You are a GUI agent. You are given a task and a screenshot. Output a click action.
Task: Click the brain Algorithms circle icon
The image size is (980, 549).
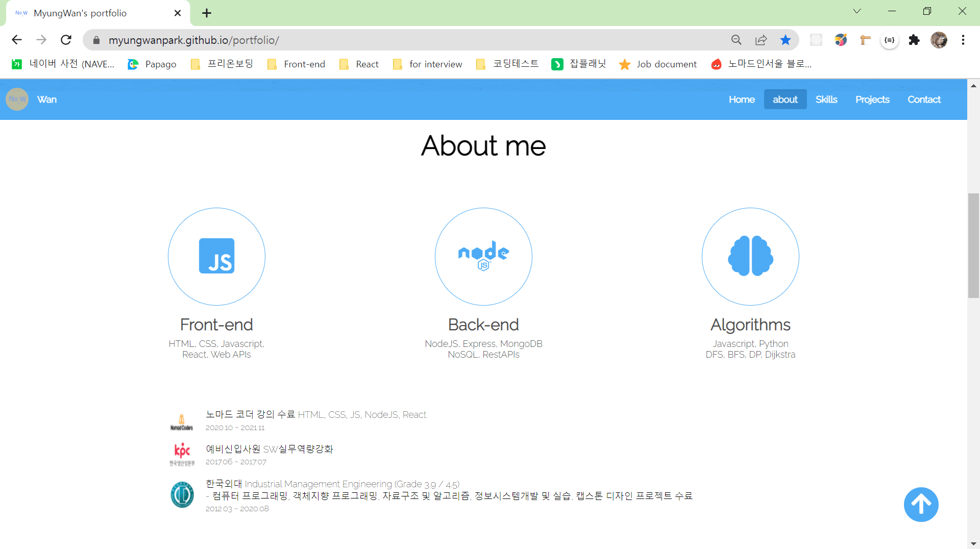pos(750,256)
